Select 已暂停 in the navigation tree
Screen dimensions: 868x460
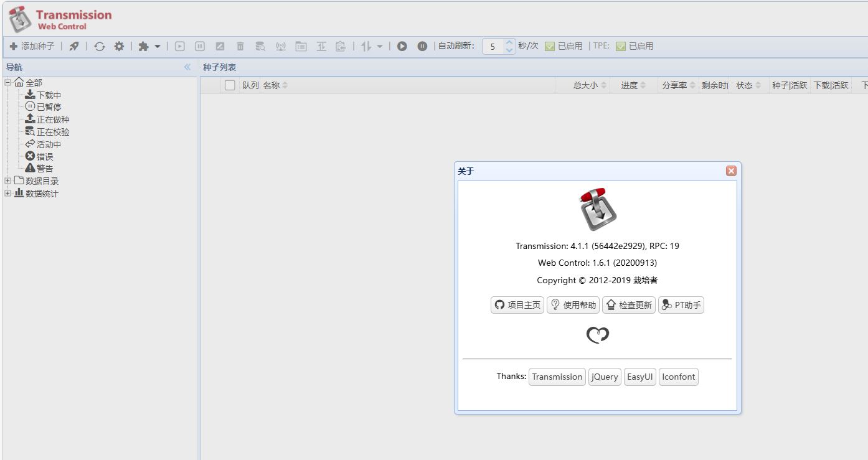pos(49,107)
